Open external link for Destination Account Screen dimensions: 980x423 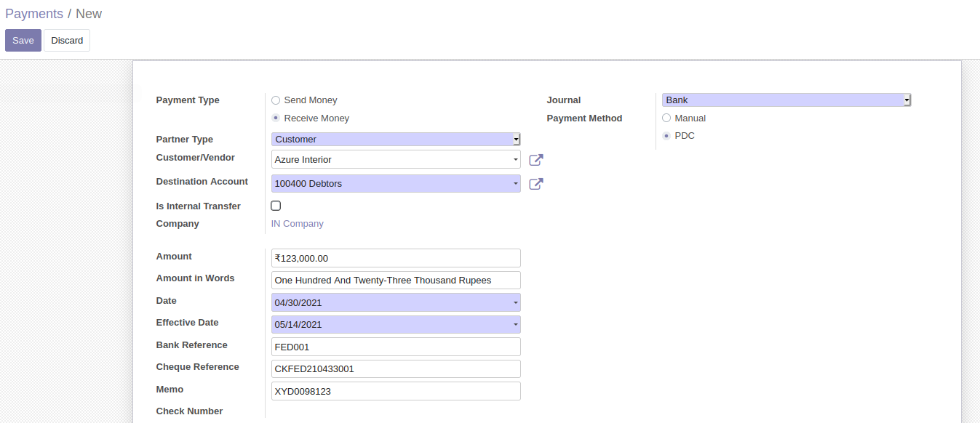click(536, 184)
